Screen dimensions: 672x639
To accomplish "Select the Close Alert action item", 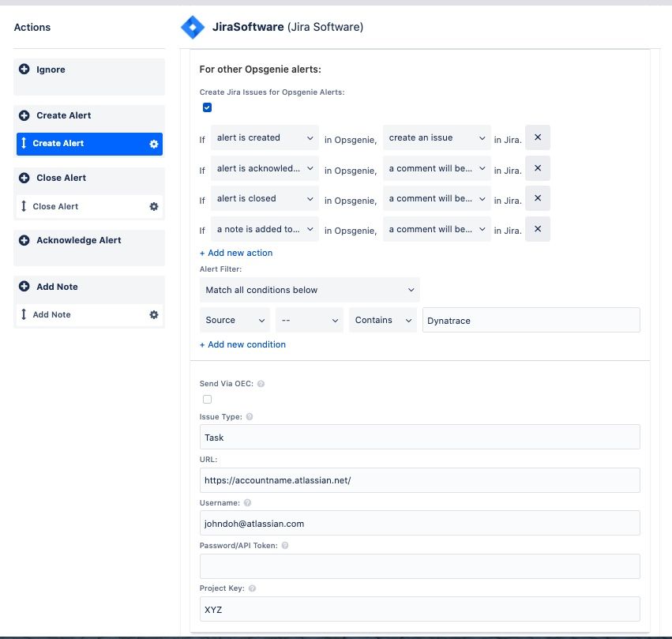I will tap(89, 207).
